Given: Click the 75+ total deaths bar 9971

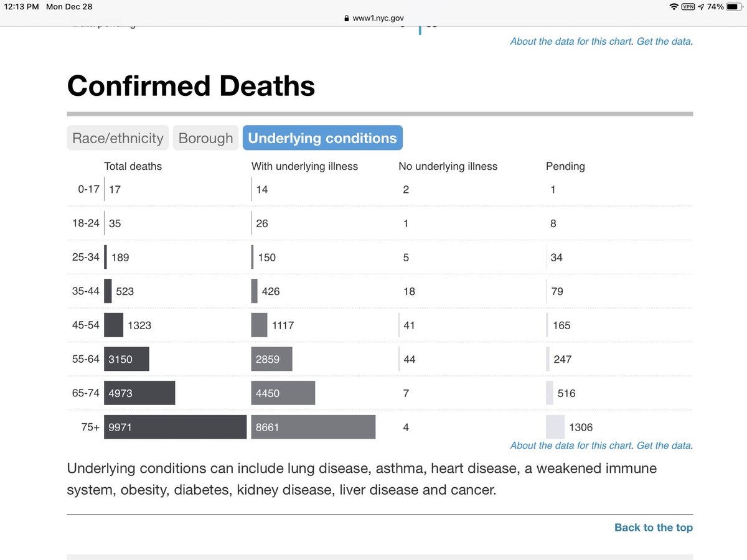Looking at the screenshot, I should coord(176,427).
